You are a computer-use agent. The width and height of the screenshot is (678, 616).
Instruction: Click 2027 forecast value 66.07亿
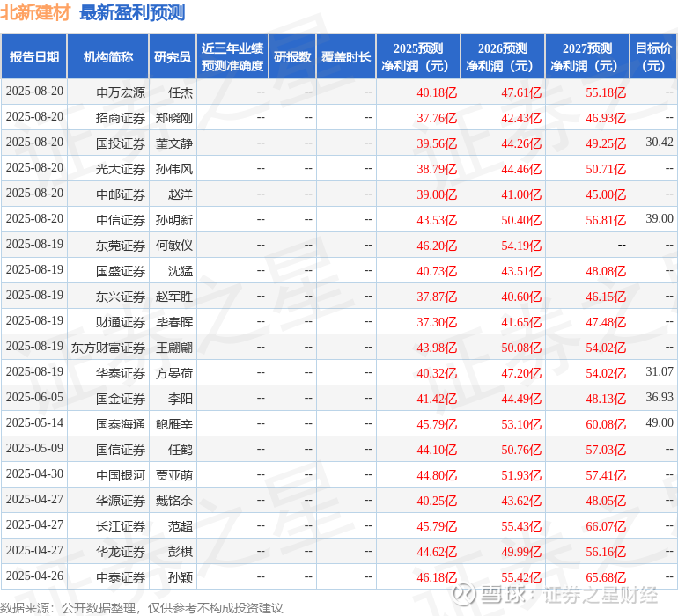pos(606,526)
